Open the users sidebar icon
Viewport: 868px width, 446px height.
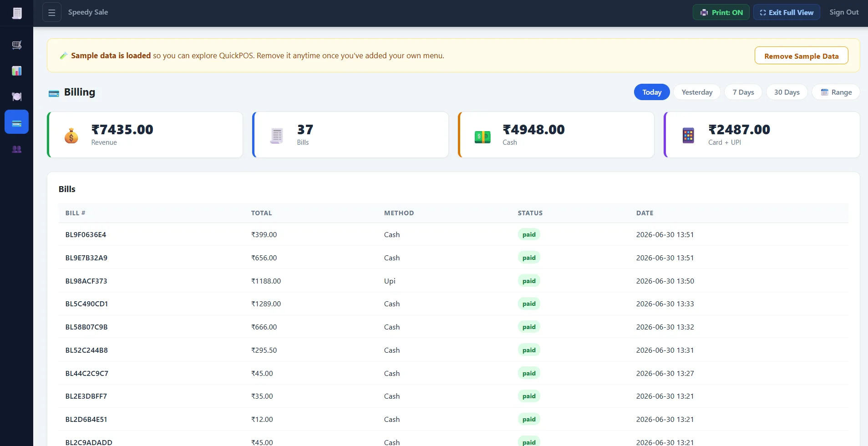pyautogui.click(x=17, y=149)
